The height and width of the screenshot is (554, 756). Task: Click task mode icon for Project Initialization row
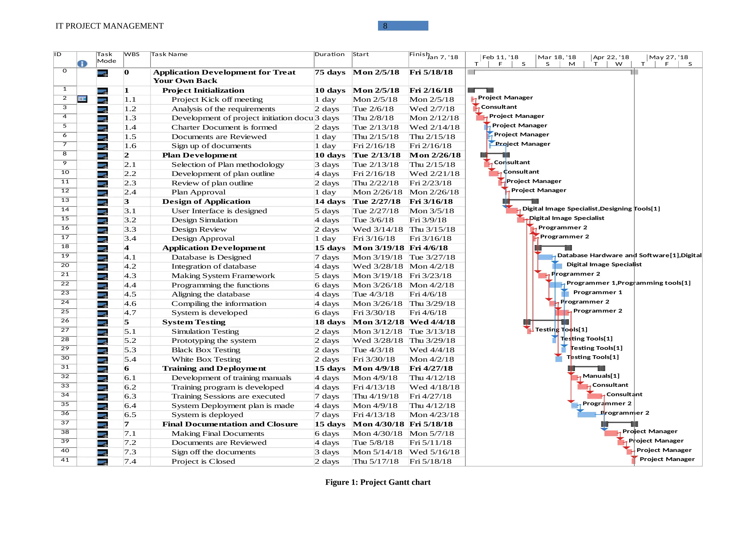tap(102, 91)
